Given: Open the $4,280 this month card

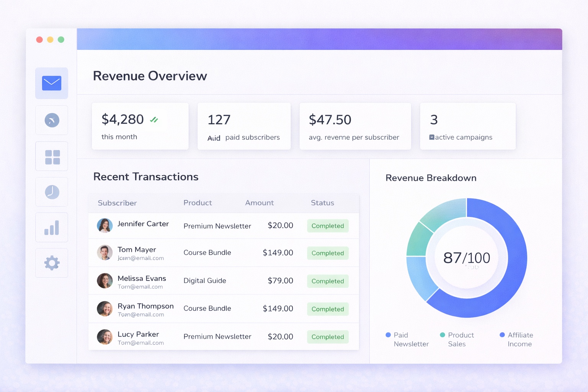Looking at the screenshot, I should [x=140, y=126].
